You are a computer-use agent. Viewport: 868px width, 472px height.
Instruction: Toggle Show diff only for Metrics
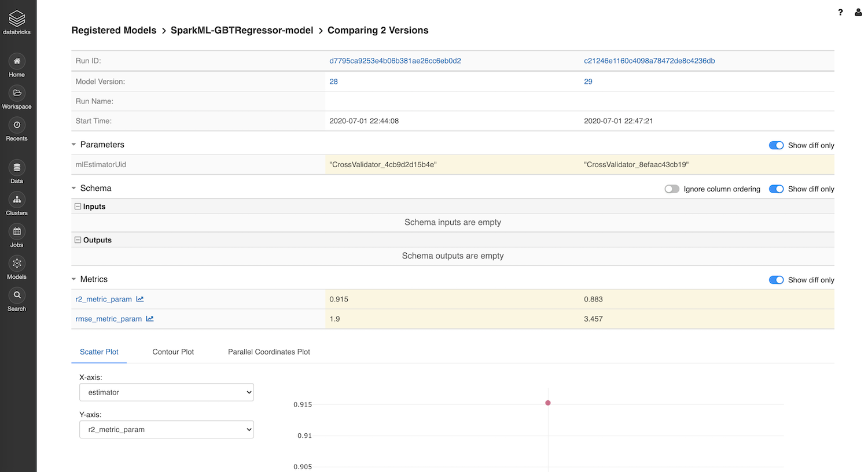click(776, 280)
